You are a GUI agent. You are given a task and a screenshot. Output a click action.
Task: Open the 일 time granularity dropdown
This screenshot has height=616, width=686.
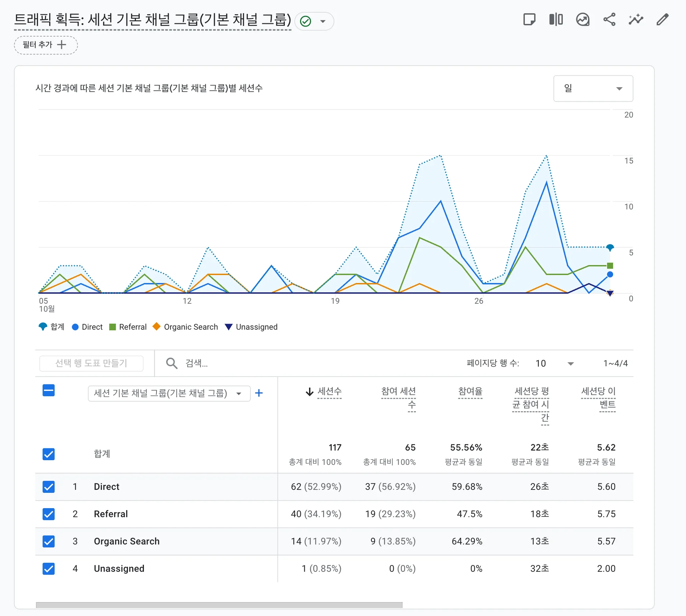593,89
